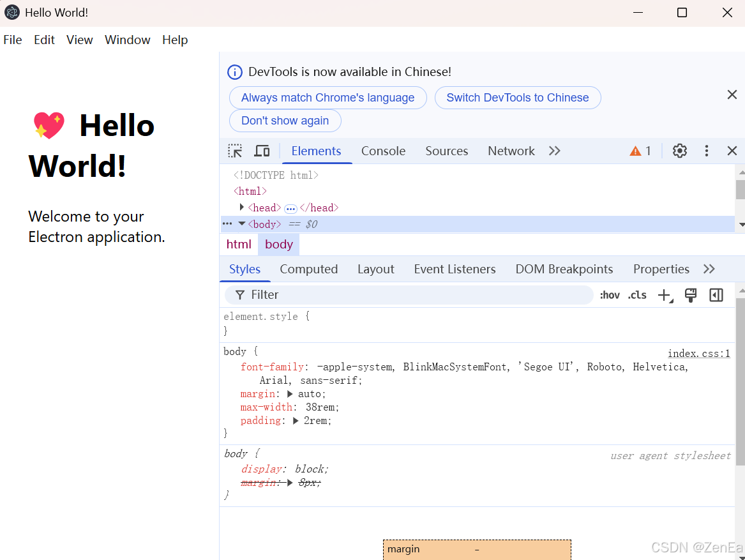Open the Layout sidebar tab
745x560 pixels.
click(376, 269)
